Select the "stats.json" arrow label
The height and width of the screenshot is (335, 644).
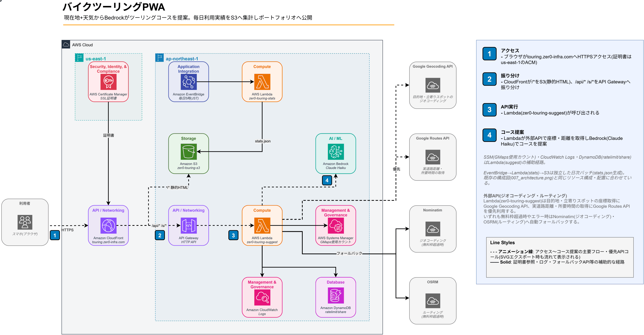pyautogui.click(x=263, y=141)
